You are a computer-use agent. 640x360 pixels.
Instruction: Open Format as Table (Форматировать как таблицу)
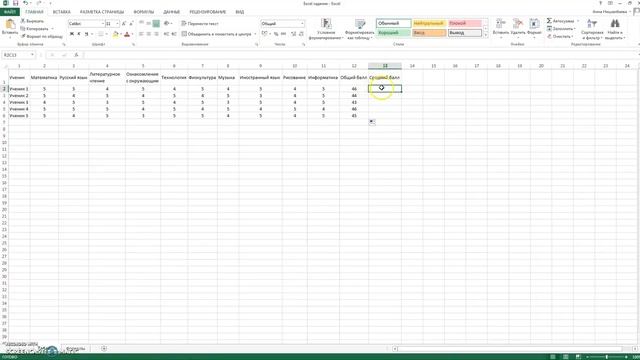[x=359, y=29]
